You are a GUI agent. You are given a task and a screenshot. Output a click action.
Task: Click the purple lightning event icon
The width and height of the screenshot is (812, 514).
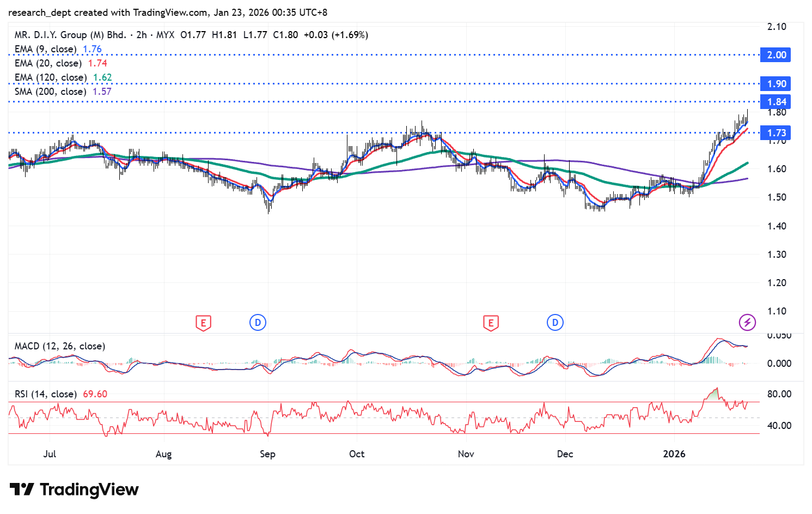click(747, 323)
